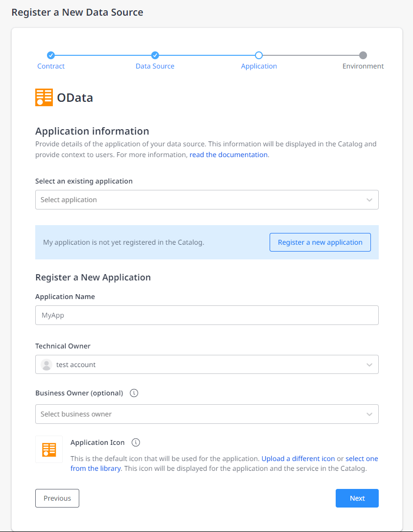Go to the Contract step label
Screen dimensions: 413x532
[51, 66]
